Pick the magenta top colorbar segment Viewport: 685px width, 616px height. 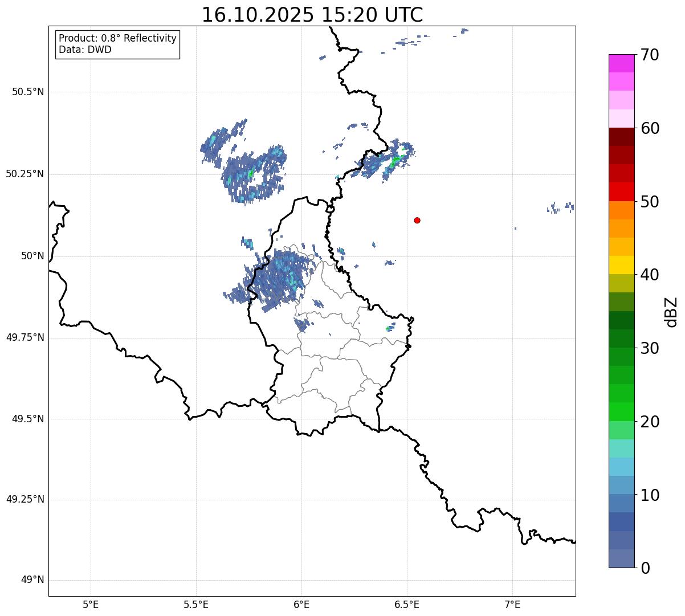click(621, 63)
